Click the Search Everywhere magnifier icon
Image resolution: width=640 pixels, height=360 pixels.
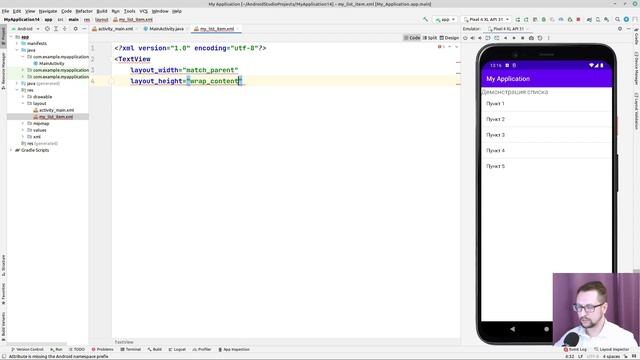coord(617,20)
